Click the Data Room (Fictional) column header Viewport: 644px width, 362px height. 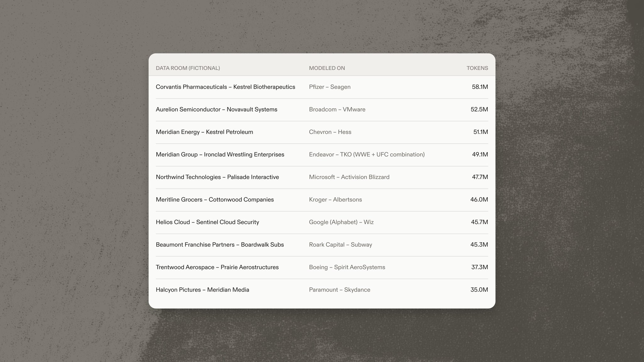pos(188,68)
